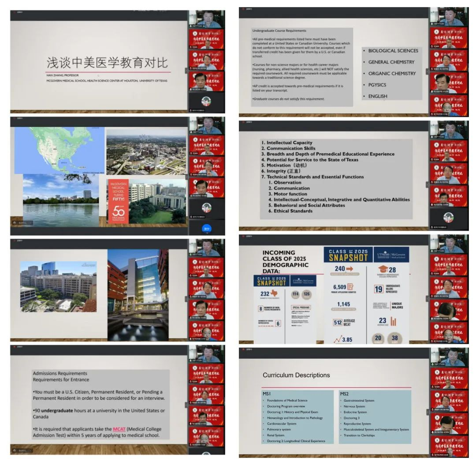Open the pink MCAT link in Admissions Requirements

pos(119,429)
